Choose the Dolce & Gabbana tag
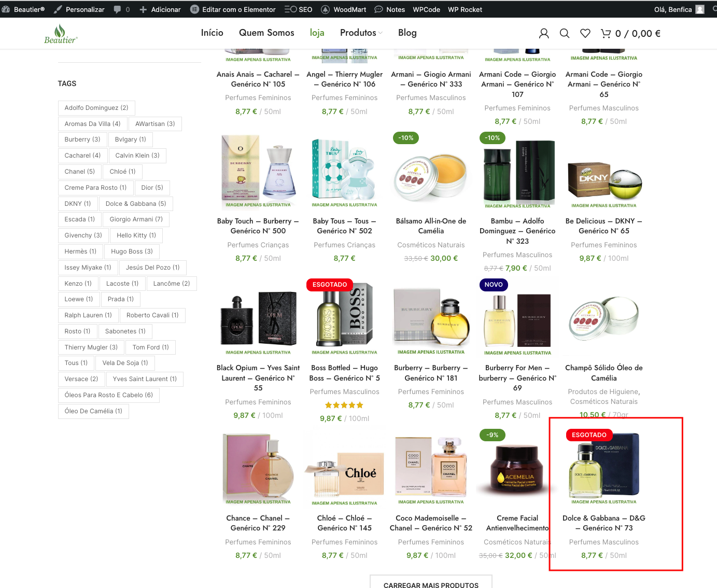Viewport: 717px width, 588px height. click(136, 204)
